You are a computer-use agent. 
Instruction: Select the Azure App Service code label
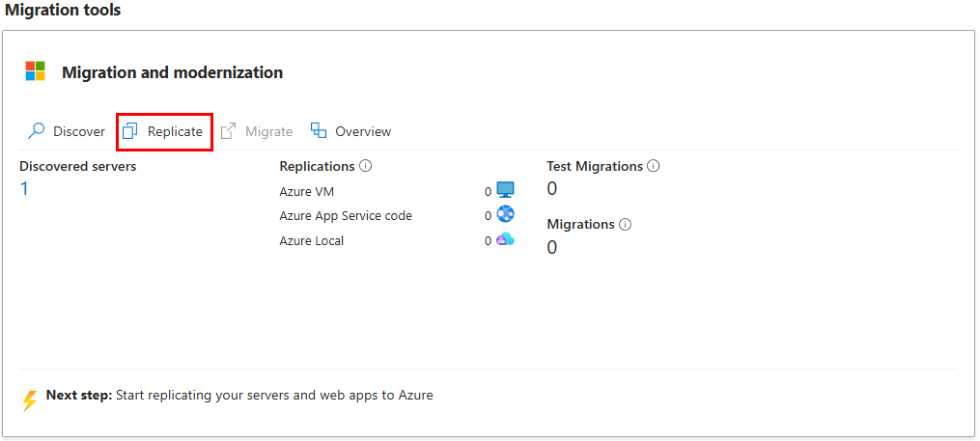point(346,216)
